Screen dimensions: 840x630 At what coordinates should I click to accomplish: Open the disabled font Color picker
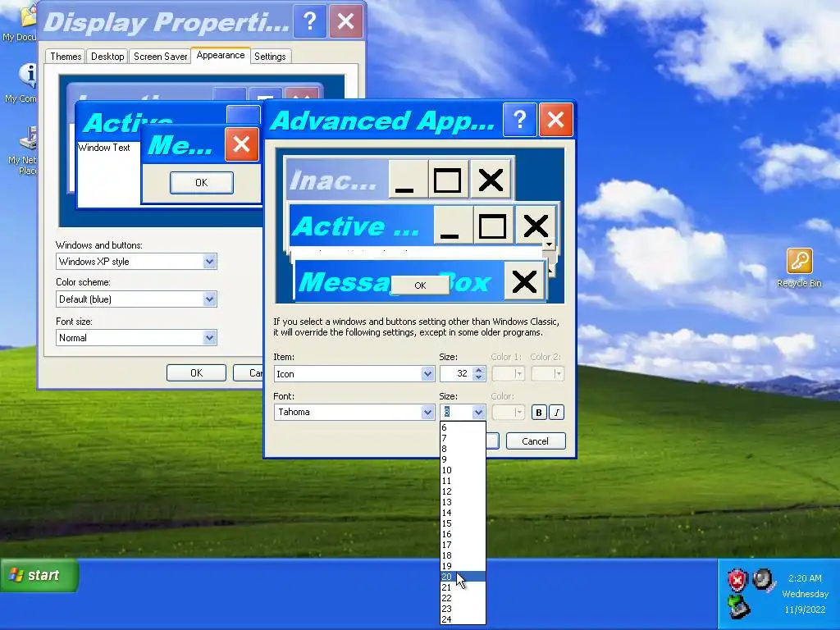(x=507, y=412)
